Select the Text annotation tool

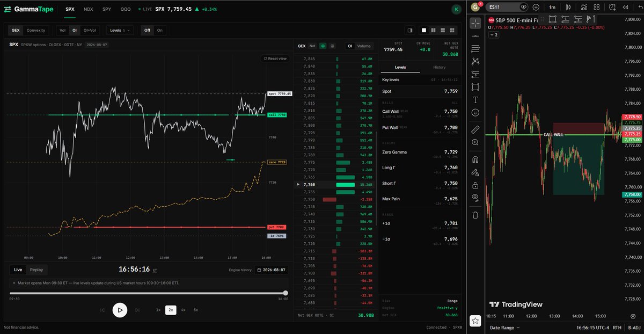coord(475,100)
